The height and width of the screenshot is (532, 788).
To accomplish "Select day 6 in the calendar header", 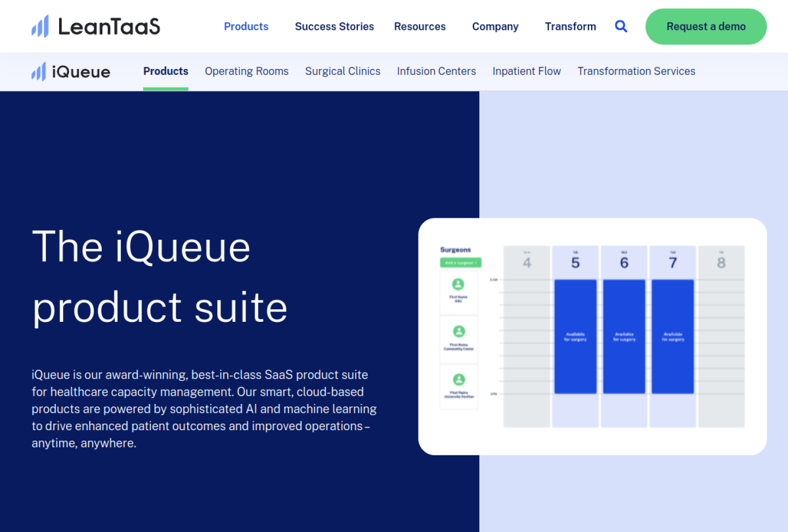I will (x=624, y=262).
